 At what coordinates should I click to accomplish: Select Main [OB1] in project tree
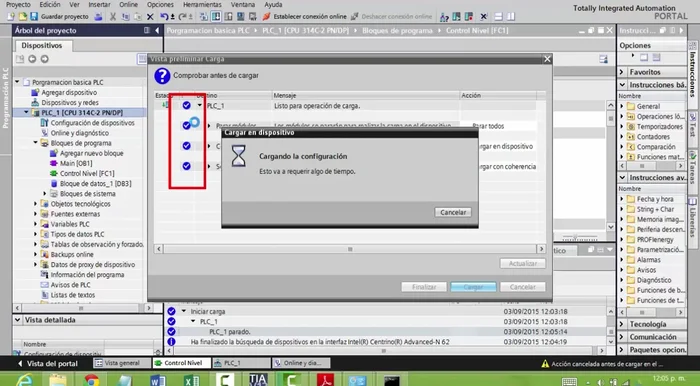coord(76,163)
